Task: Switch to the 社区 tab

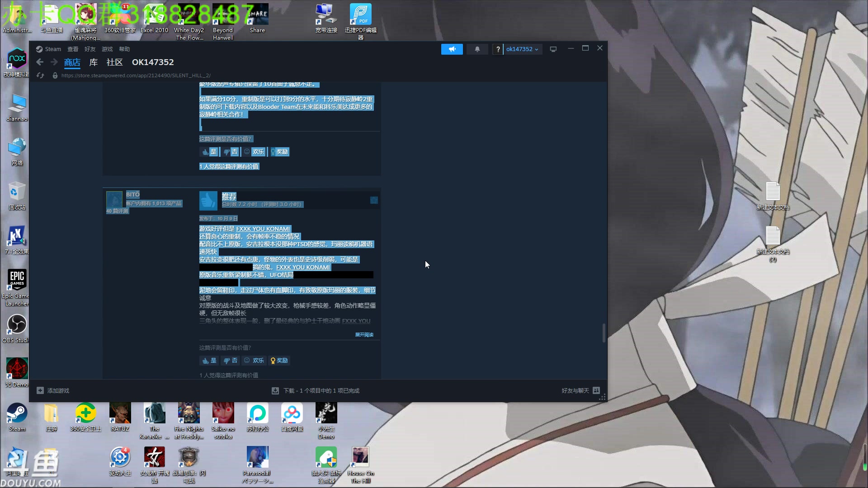Action: [x=114, y=62]
